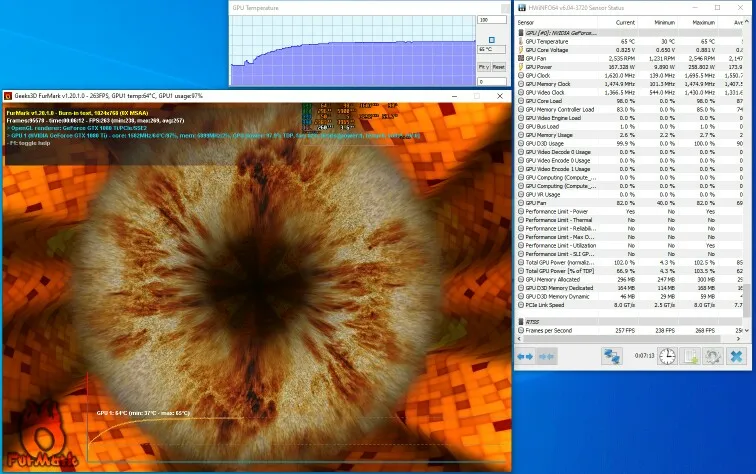This screenshot has height=474, width=756.
Task: Select the GPU D3D Usage row label
Action: pos(544,144)
